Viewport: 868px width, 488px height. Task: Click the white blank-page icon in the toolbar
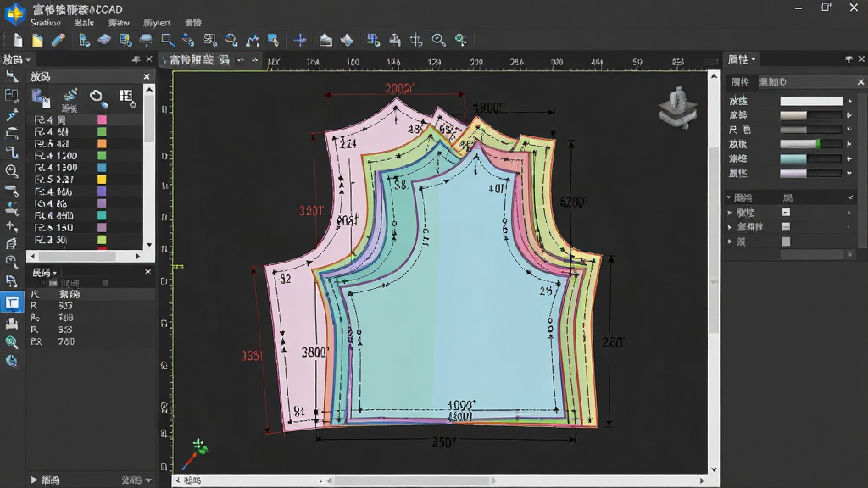(x=19, y=40)
